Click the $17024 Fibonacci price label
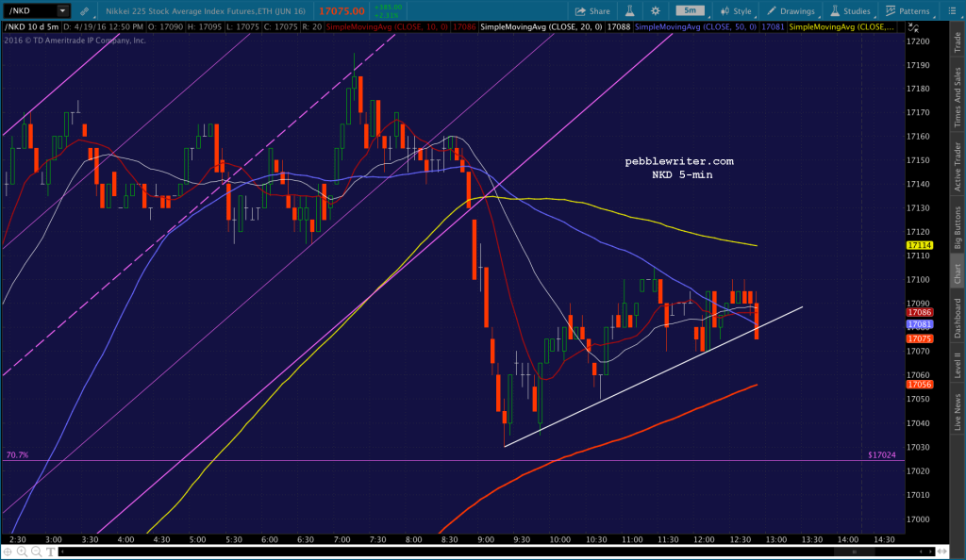Image resolution: width=966 pixels, height=560 pixels. click(x=882, y=455)
